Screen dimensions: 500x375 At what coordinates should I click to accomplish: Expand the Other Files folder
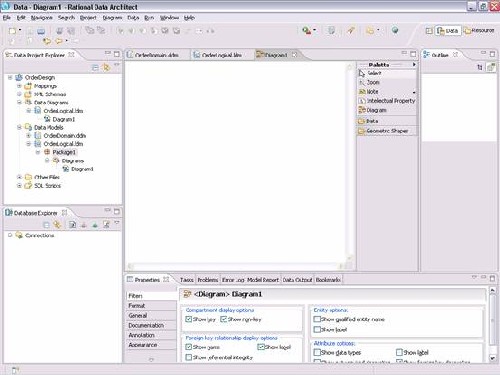pos(19,177)
